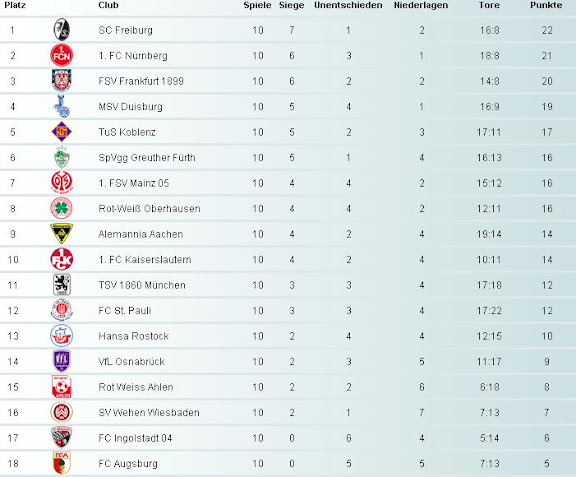Click the Siege column header
Image resolution: width=576 pixels, height=477 pixels.
(291, 5)
